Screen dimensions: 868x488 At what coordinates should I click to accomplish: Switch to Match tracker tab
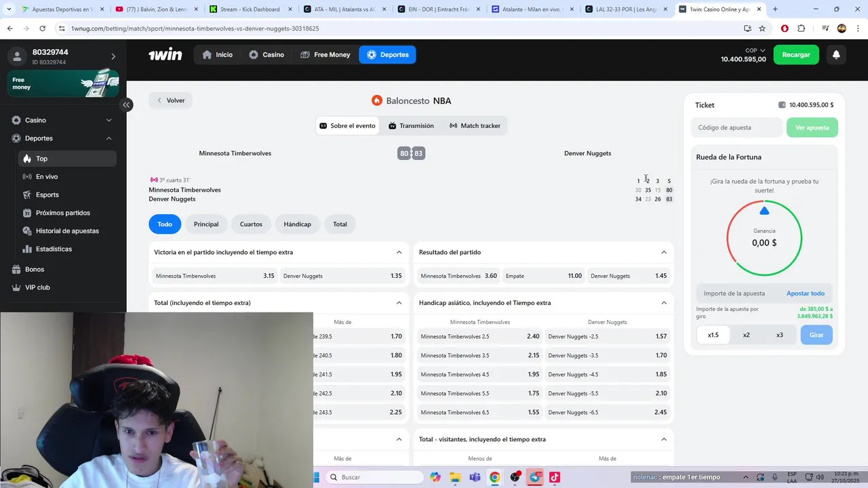pos(475,126)
